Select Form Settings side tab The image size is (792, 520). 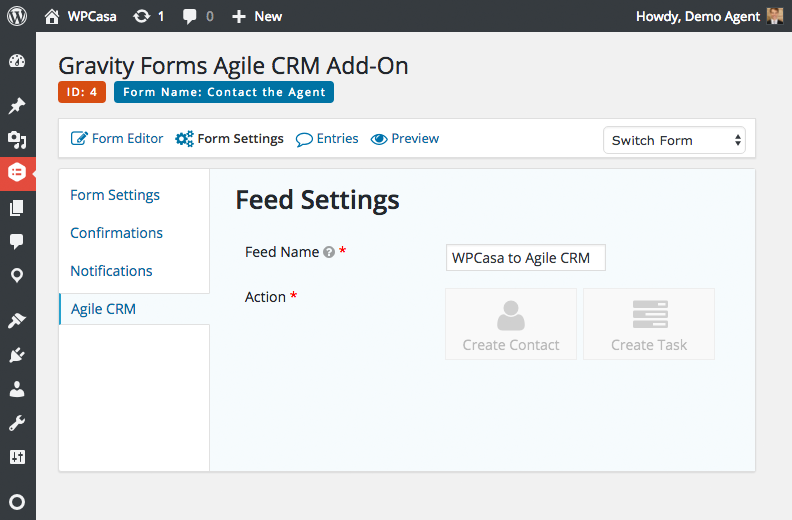click(x=115, y=195)
